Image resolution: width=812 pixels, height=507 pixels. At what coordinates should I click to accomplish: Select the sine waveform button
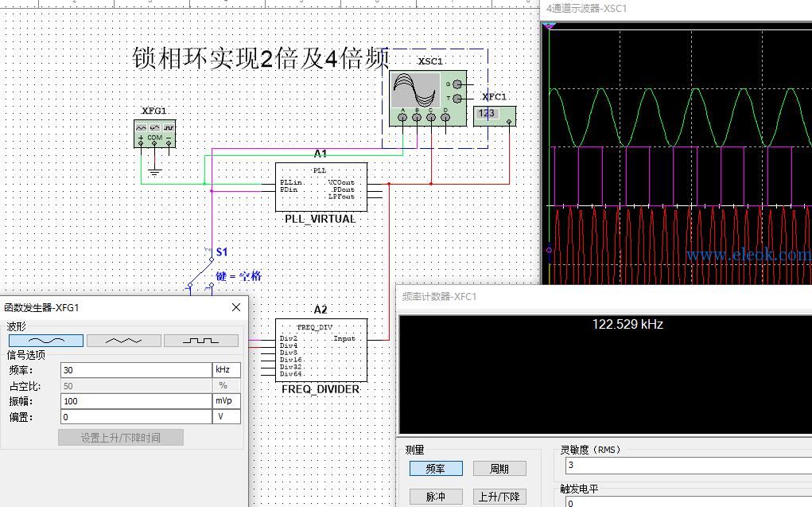(x=46, y=341)
